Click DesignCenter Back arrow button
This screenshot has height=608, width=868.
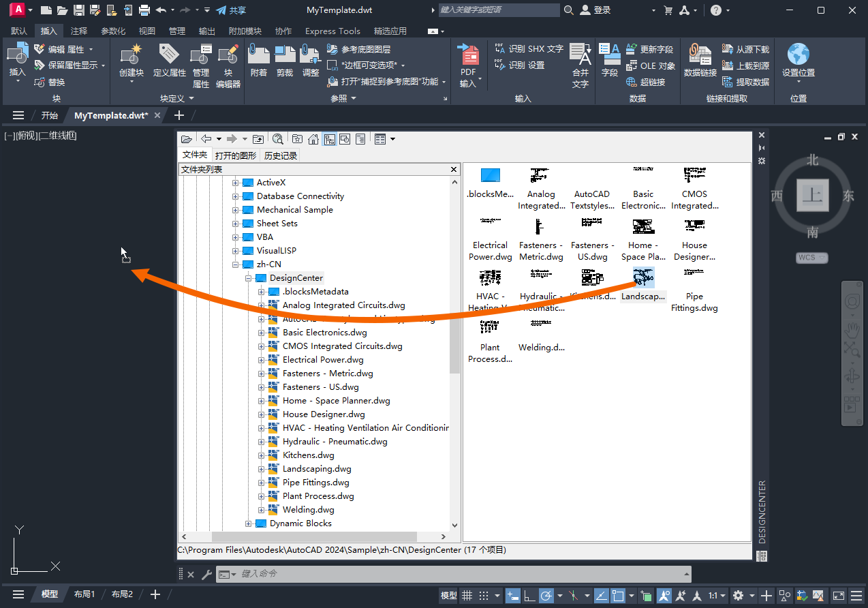pyautogui.click(x=206, y=139)
